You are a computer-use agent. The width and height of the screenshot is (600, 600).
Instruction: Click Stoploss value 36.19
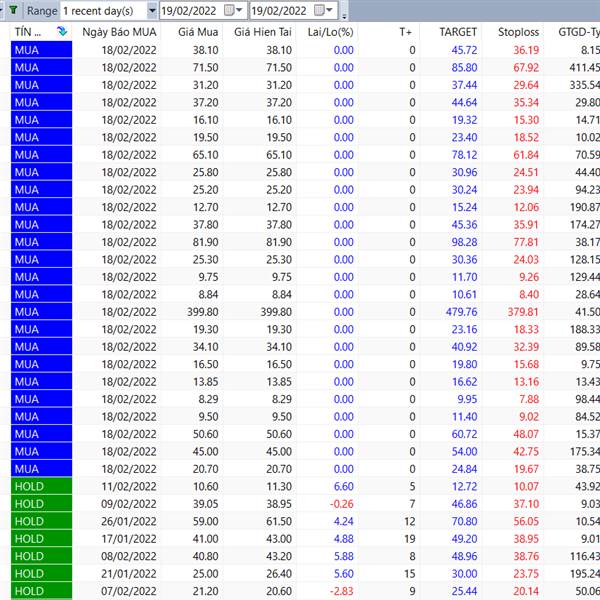(526, 50)
